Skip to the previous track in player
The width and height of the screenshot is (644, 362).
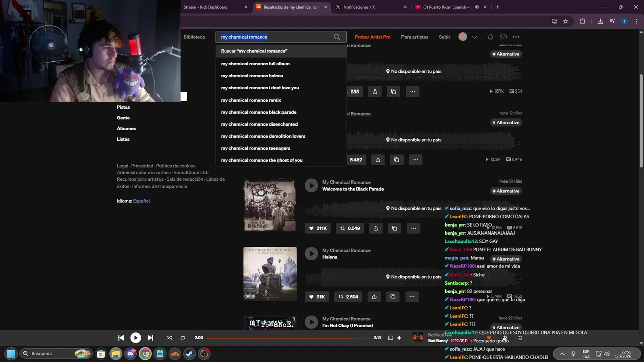[x=121, y=338]
